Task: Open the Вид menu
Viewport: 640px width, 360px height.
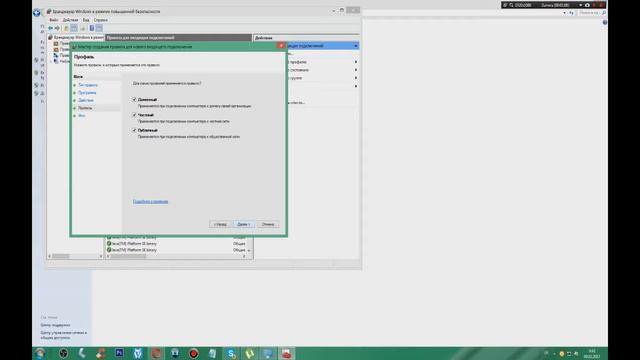Action: pyautogui.click(x=86, y=20)
